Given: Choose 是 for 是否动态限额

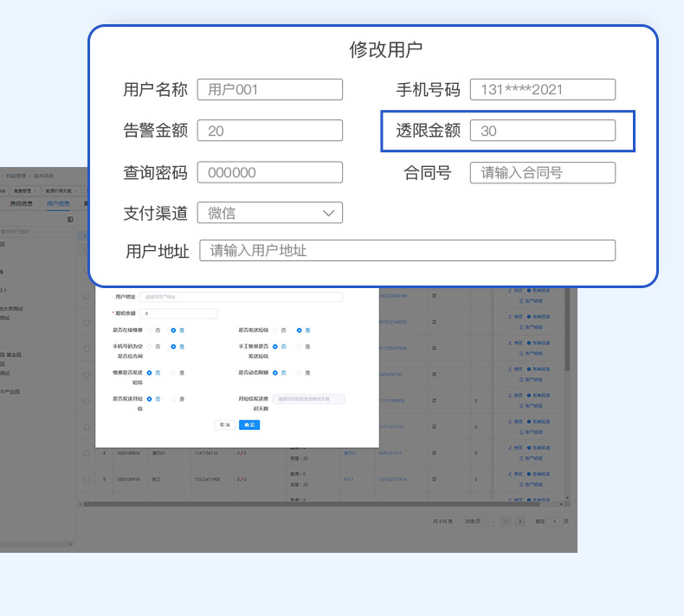Looking at the screenshot, I should (299, 373).
